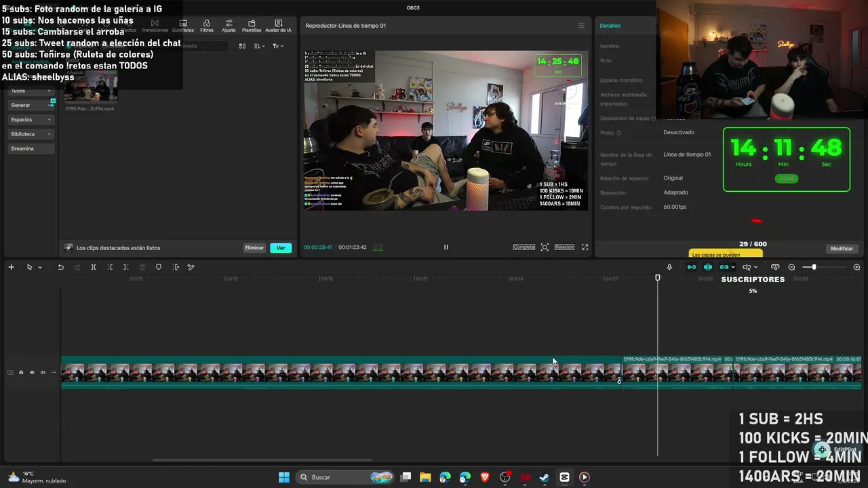Pause the preview playback
Viewport: 868px width, 488px height.
[446, 247]
